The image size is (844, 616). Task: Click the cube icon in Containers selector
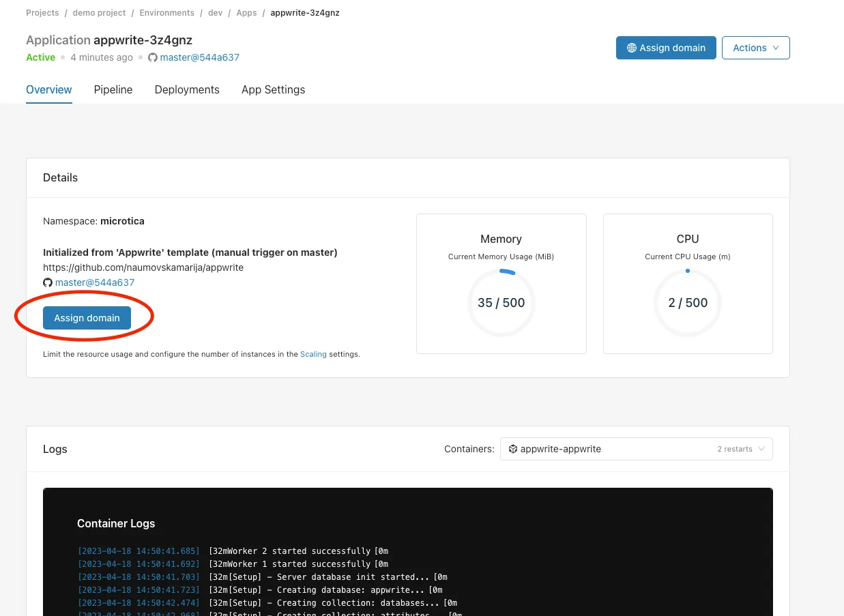513,449
